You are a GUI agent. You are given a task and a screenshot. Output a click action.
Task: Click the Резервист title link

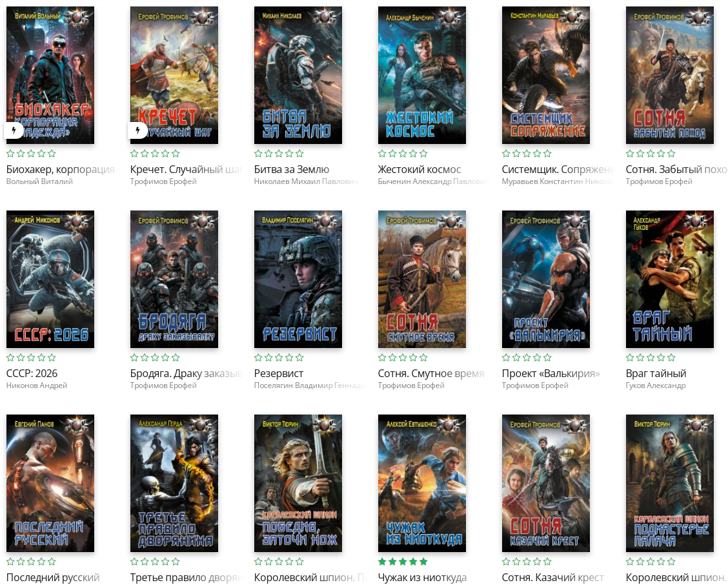pos(279,373)
